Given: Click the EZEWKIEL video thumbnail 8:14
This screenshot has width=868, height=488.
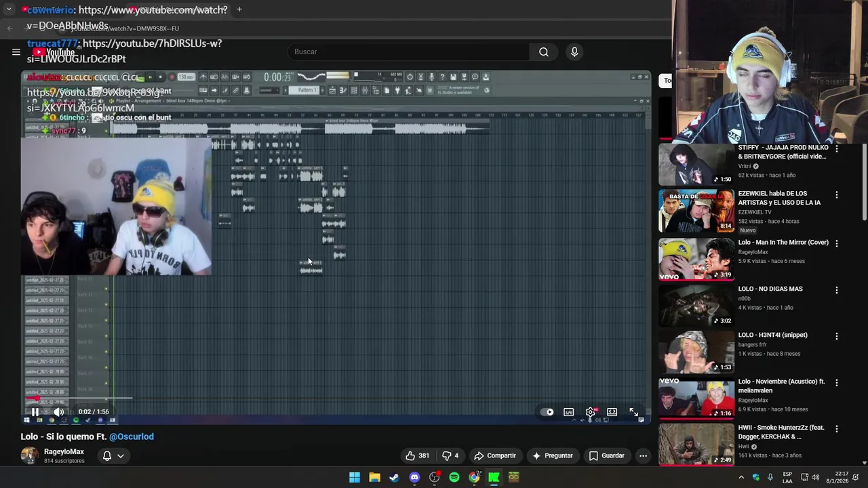Looking at the screenshot, I should (x=696, y=210).
